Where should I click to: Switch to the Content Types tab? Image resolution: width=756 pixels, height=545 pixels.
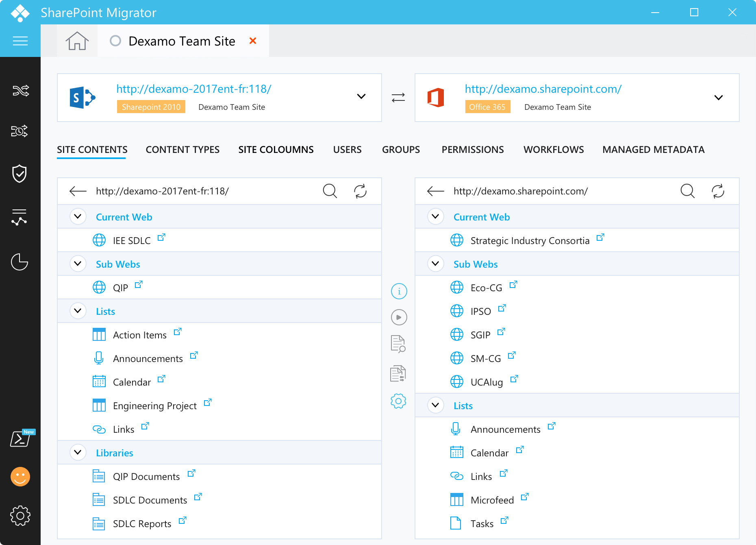point(182,150)
